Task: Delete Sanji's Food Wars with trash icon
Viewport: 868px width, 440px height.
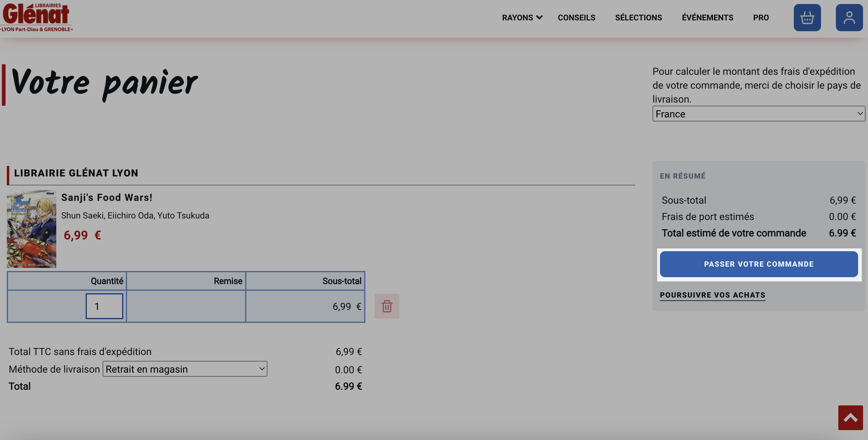Action: (387, 306)
